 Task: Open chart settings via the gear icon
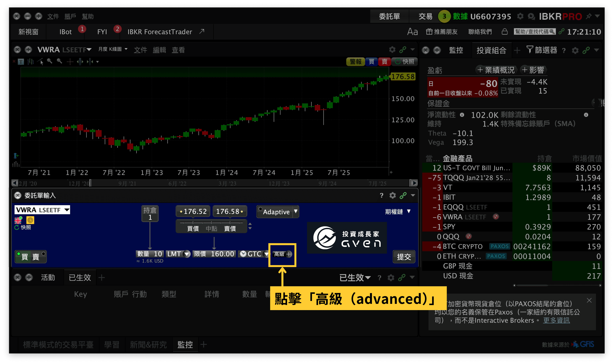click(392, 50)
